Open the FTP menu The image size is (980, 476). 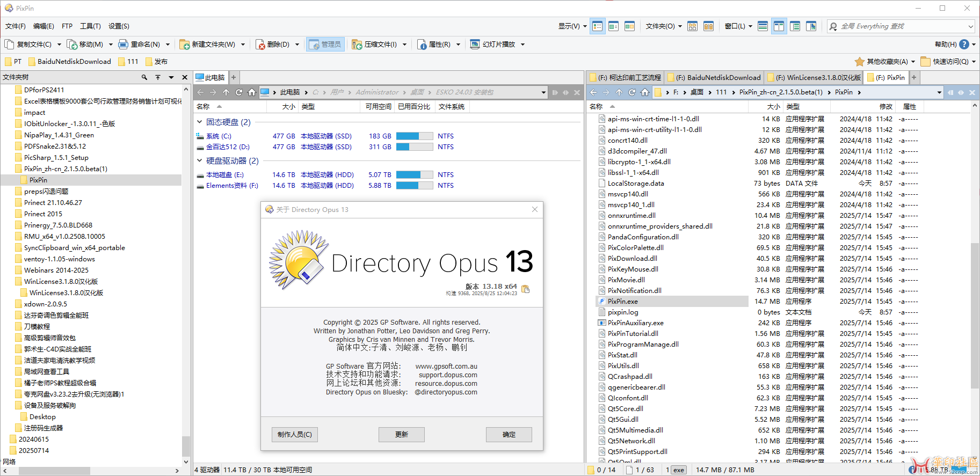point(67,26)
